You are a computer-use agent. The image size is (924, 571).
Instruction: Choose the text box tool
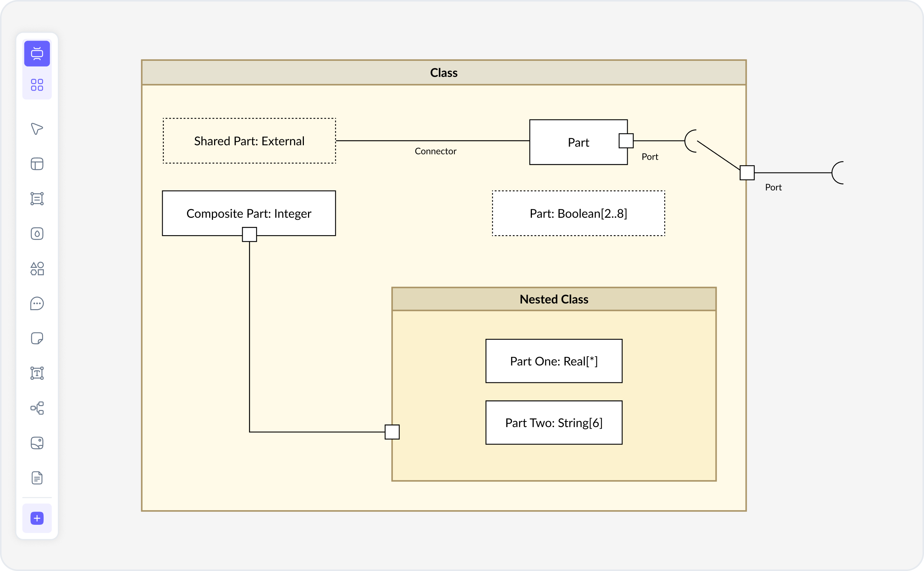[x=37, y=373]
